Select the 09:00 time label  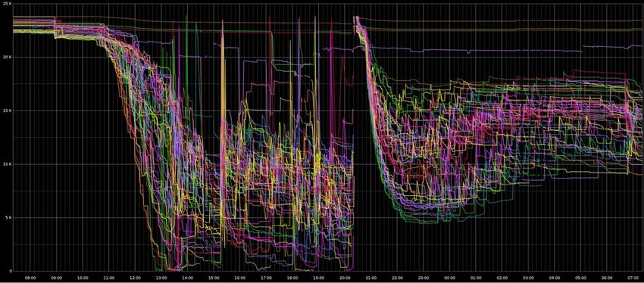click(57, 278)
